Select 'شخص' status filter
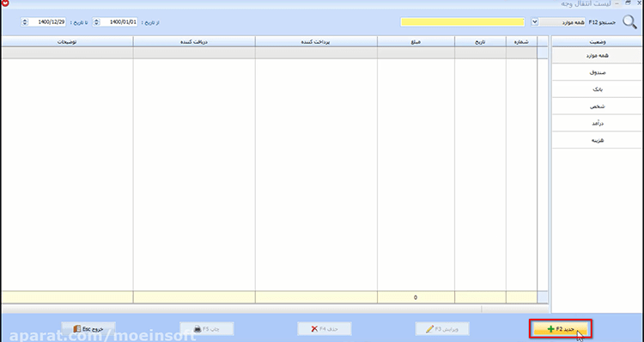Image resolution: width=644 pixels, height=342 pixels. pyautogui.click(x=597, y=107)
